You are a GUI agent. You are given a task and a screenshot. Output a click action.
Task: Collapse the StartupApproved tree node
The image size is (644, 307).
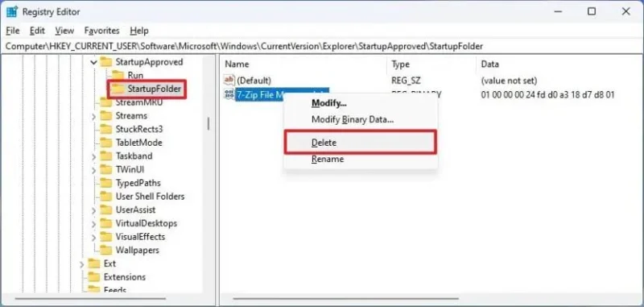point(93,63)
